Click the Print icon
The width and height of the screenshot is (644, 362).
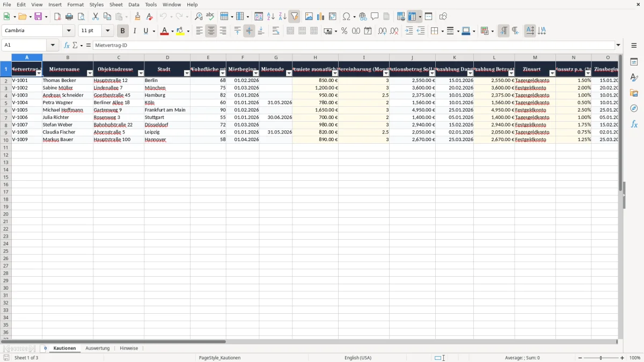click(x=69, y=17)
